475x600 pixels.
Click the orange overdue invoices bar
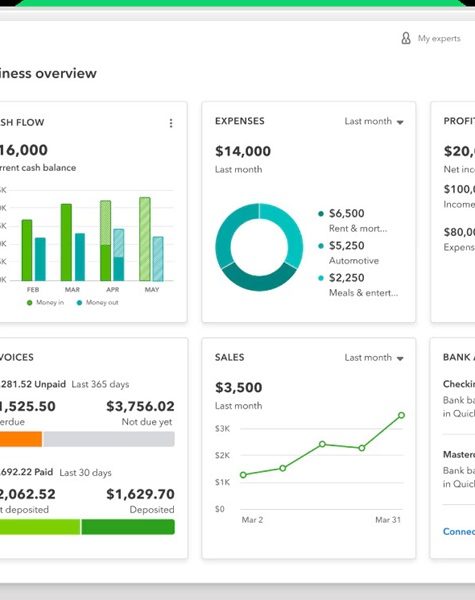21,439
